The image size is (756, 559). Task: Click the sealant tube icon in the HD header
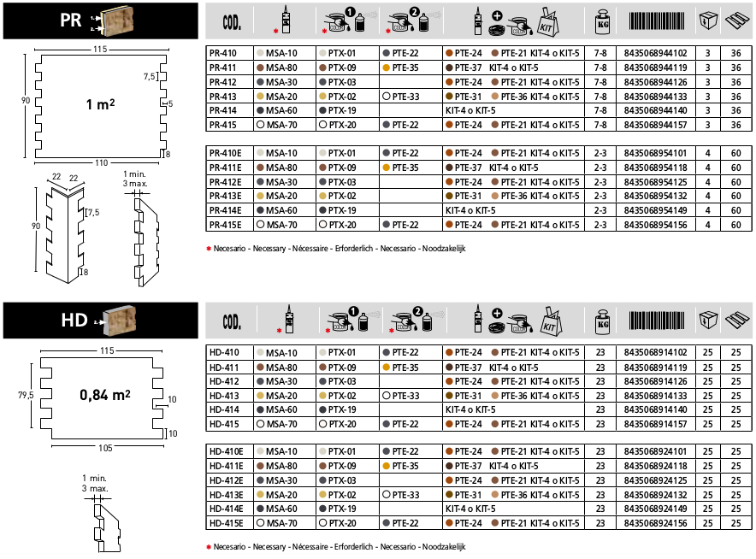(x=289, y=320)
